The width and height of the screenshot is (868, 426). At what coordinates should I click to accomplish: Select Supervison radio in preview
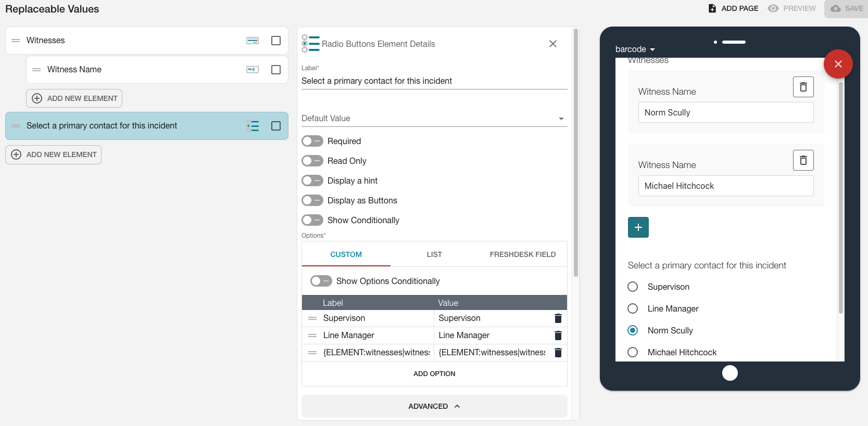pyautogui.click(x=633, y=287)
